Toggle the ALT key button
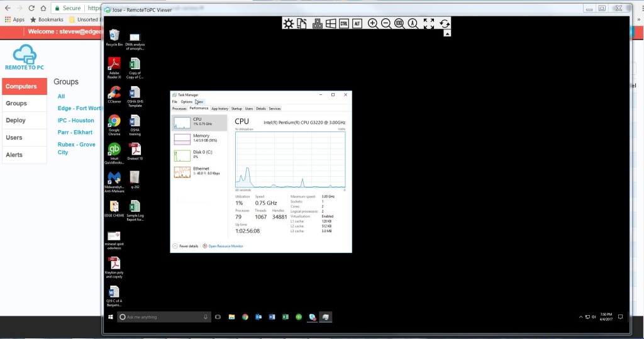The image size is (644, 339). pyautogui.click(x=357, y=24)
